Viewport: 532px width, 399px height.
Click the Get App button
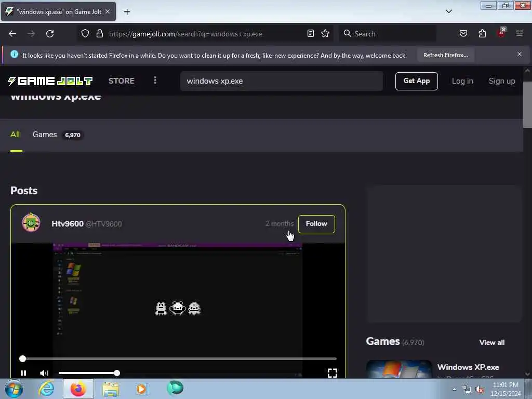(x=417, y=81)
